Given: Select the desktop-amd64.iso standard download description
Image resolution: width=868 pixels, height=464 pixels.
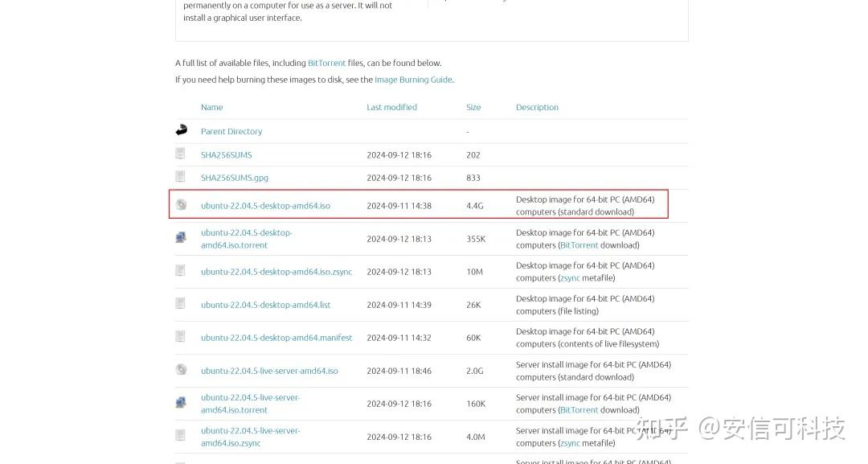Looking at the screenshot, I should coord(585,205).
